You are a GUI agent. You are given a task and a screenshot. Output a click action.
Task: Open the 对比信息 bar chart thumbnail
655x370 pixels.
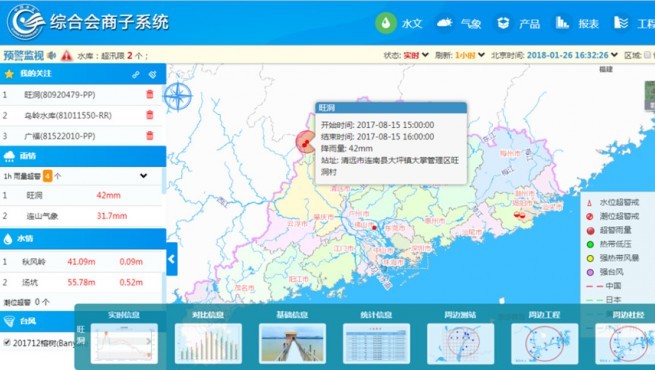click(208, 343)
